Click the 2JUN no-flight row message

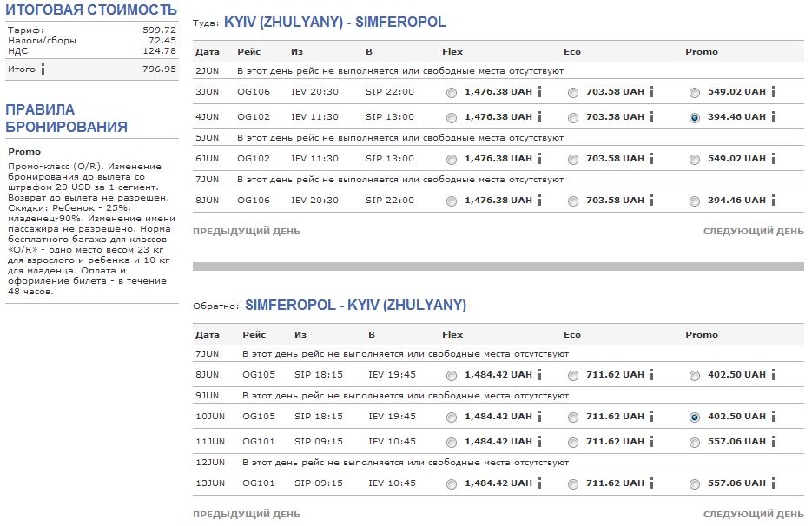click(x=400, y=71)
